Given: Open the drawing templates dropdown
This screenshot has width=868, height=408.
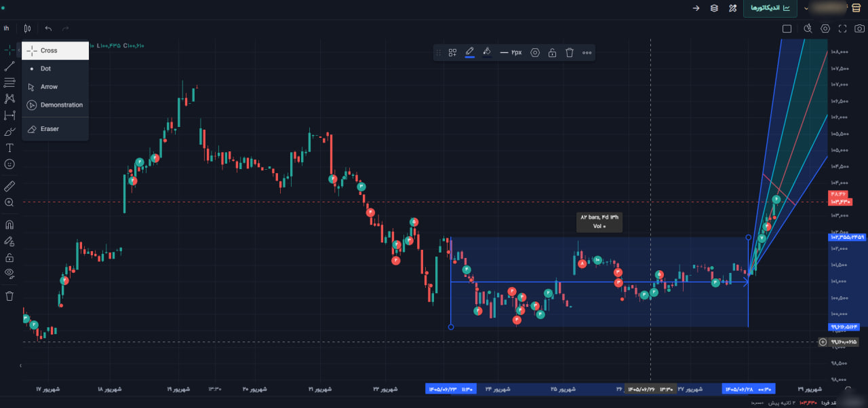Looking at the screenshot, I should [x=452, y=52].
